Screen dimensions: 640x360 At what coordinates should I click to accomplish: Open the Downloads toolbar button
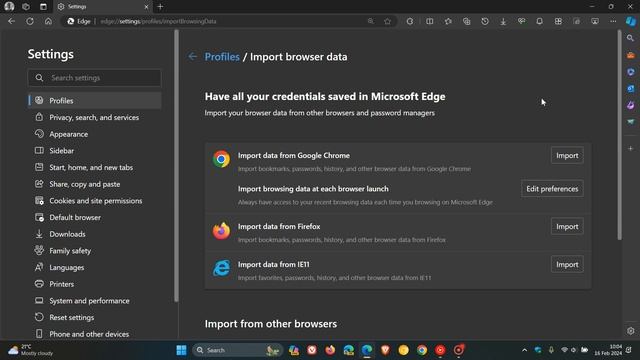click(503, 21)
